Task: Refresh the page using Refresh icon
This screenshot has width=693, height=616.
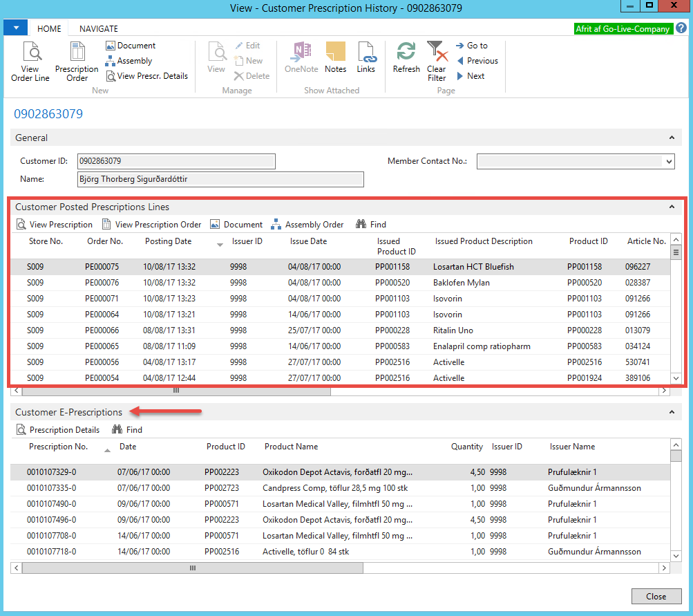Action: tap(406, 57)
